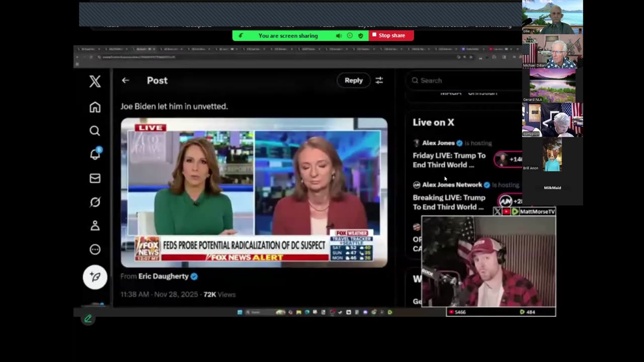Click the MattMorseTV webcam overlay
Image resolution: width=644 pixels, height=362 pixels.
489,261
